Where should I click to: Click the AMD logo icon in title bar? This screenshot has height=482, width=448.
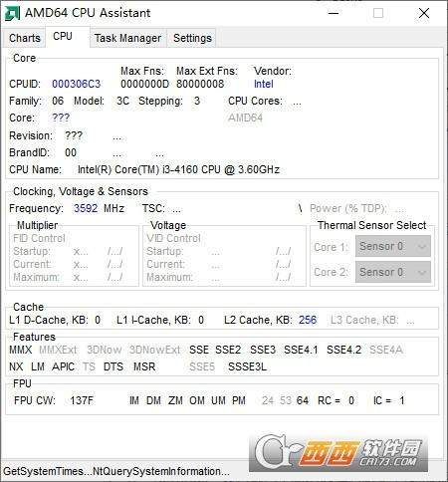[13, 13]
